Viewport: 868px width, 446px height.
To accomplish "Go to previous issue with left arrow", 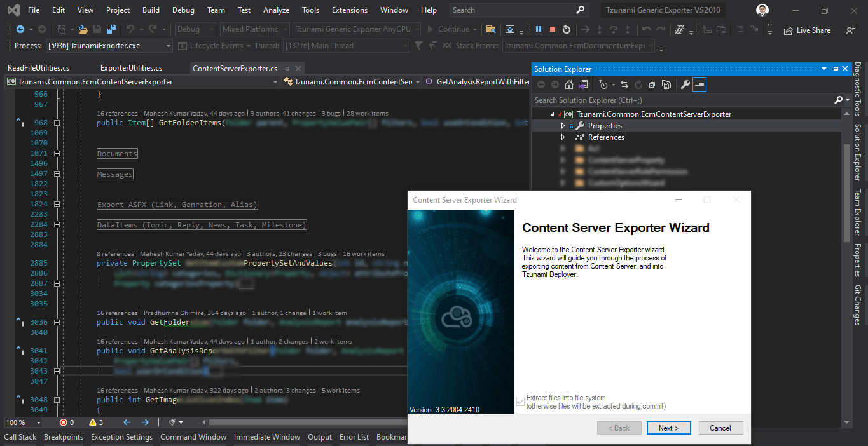I will click(127, 422).
